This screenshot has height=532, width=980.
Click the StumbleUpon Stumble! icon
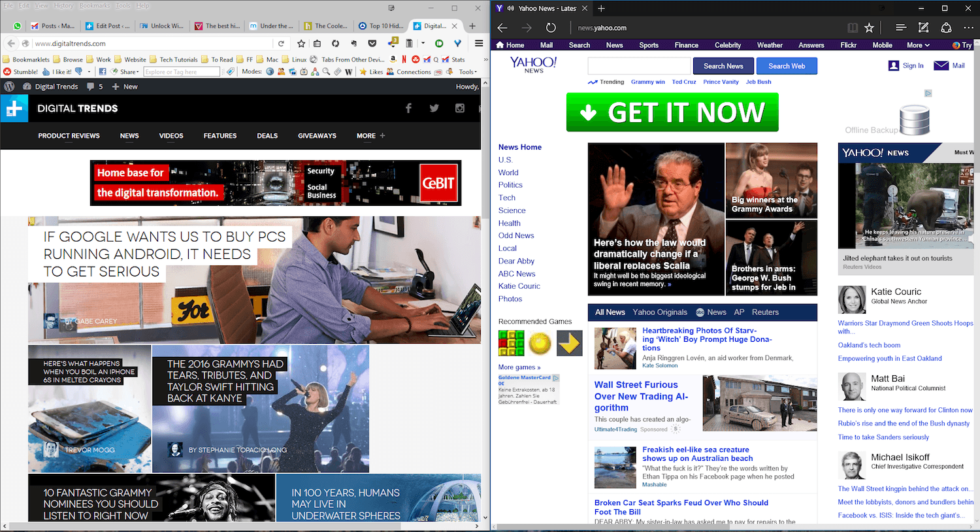[7, 72]
